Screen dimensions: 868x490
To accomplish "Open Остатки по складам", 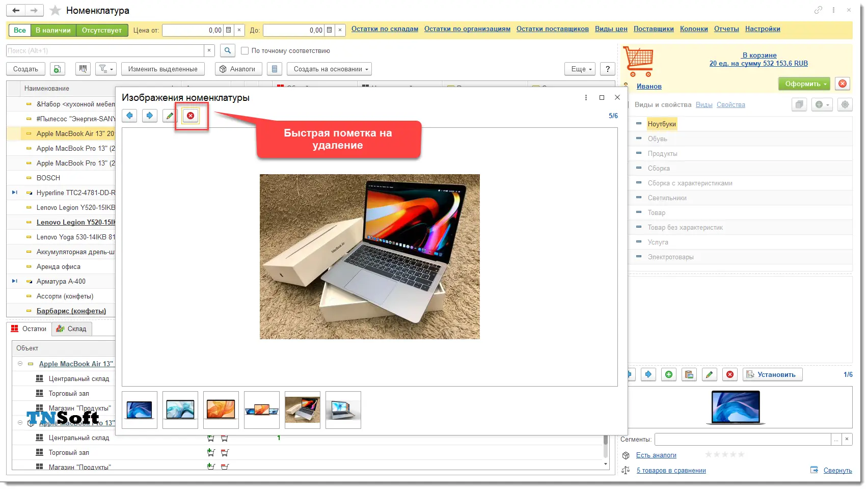I will point(385,29).
